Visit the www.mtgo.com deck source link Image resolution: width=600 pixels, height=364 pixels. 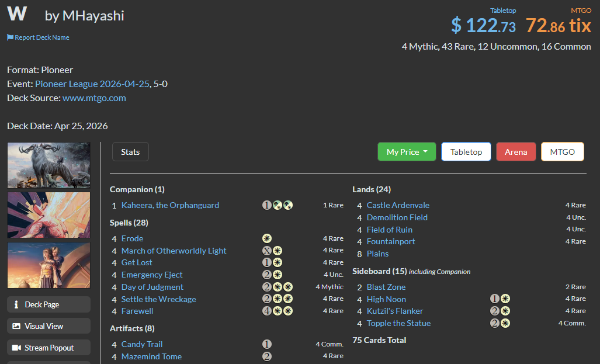point(94,98)
